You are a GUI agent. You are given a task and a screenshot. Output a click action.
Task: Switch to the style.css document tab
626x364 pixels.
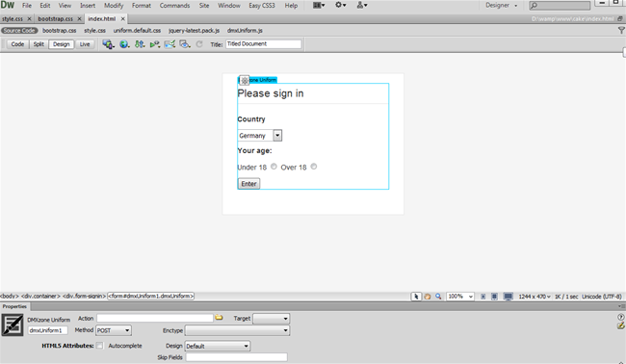click(x=13, y=18)
